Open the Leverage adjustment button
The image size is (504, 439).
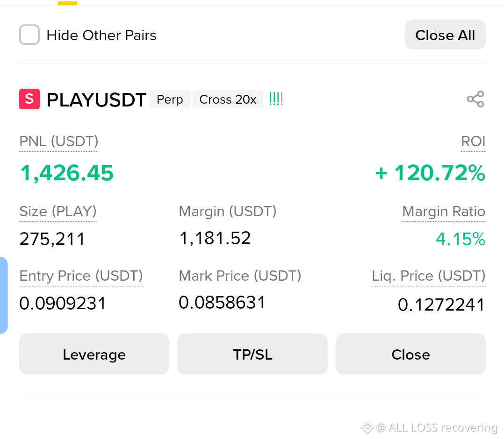94,354
